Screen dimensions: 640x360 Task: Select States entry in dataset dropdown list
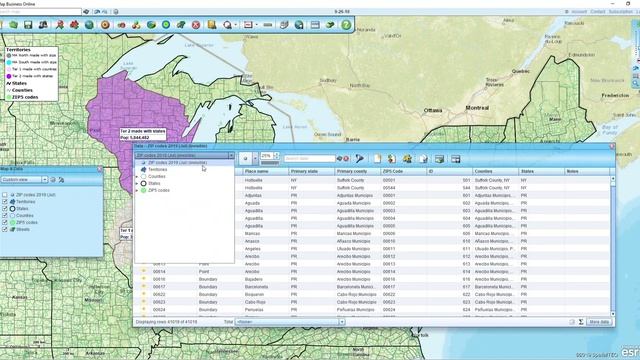(x=154, y=184)
